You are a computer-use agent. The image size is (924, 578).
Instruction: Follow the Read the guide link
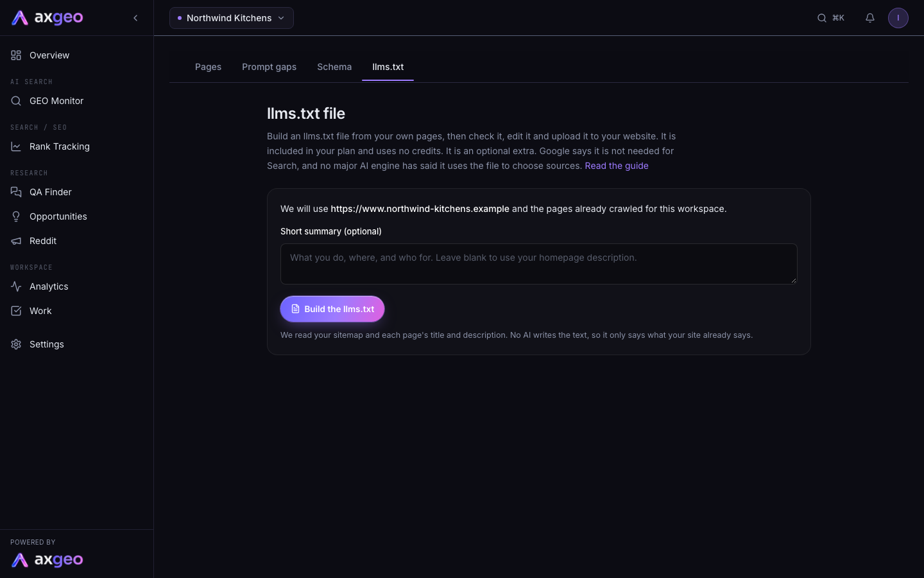click(617, 166)
